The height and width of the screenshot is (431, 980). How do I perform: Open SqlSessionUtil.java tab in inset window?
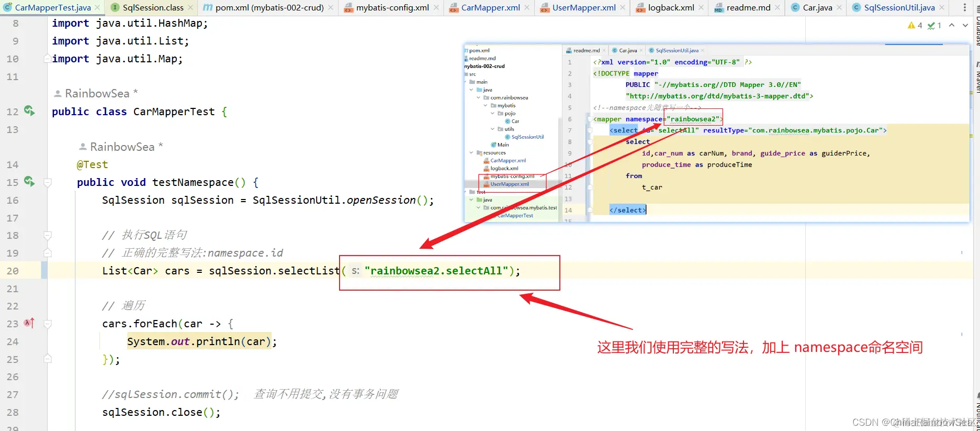(x=677, y=51)
